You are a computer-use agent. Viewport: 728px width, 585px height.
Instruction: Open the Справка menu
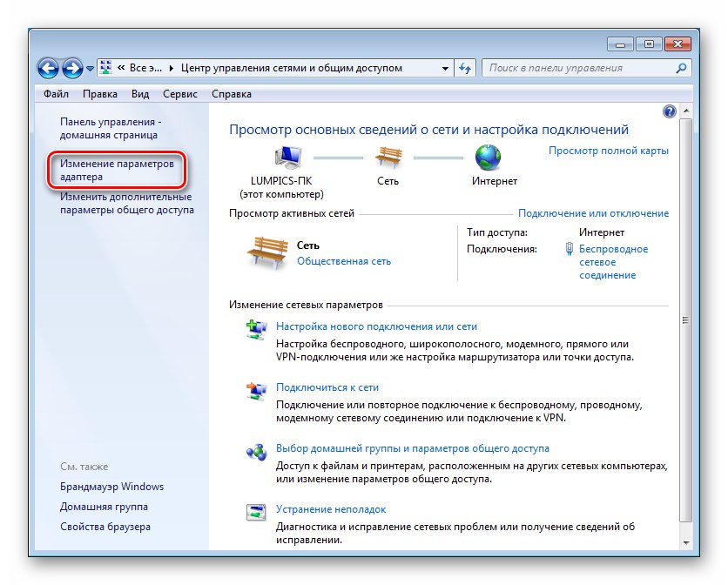pos(232,94)
